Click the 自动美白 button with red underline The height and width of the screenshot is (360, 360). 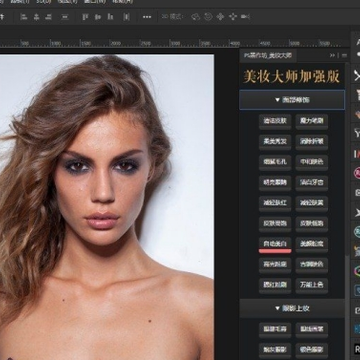tap(275, 244)
